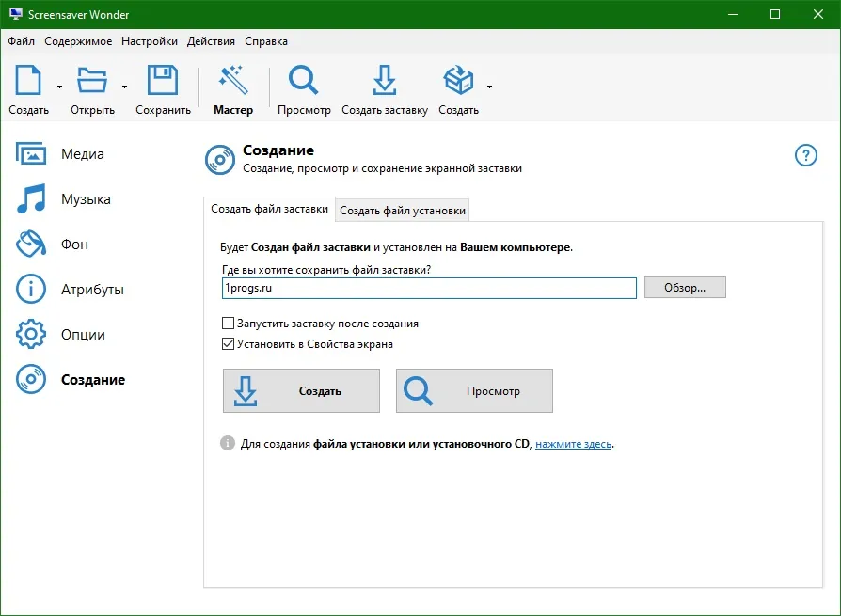The image size is (841, 616).
Task: Click the Атрибуты sidebar label
Action: pos(92,290)
